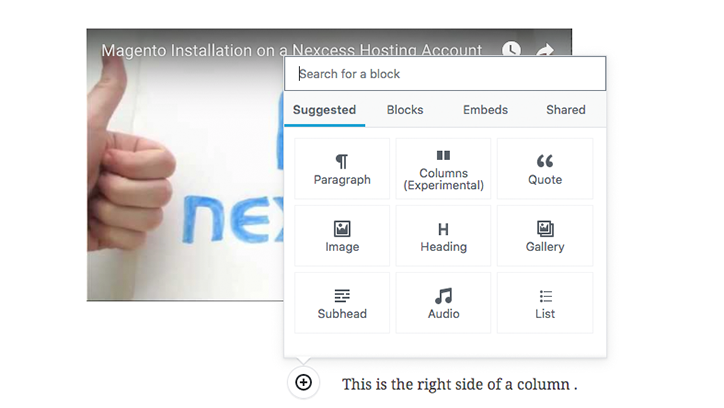Click the share arrow icon on video

[545, 50]
